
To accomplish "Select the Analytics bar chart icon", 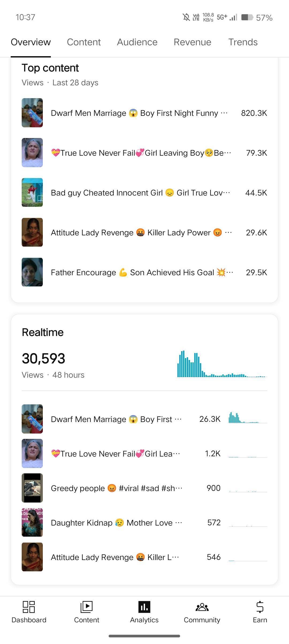I will [144, 607].
